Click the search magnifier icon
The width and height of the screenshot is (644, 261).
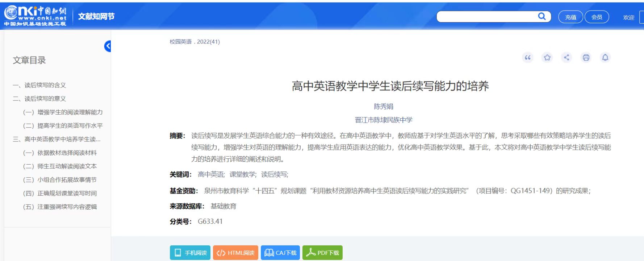pos(541,16)
